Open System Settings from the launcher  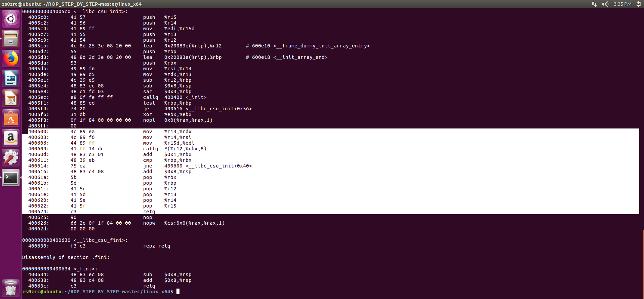click(11, 157)
